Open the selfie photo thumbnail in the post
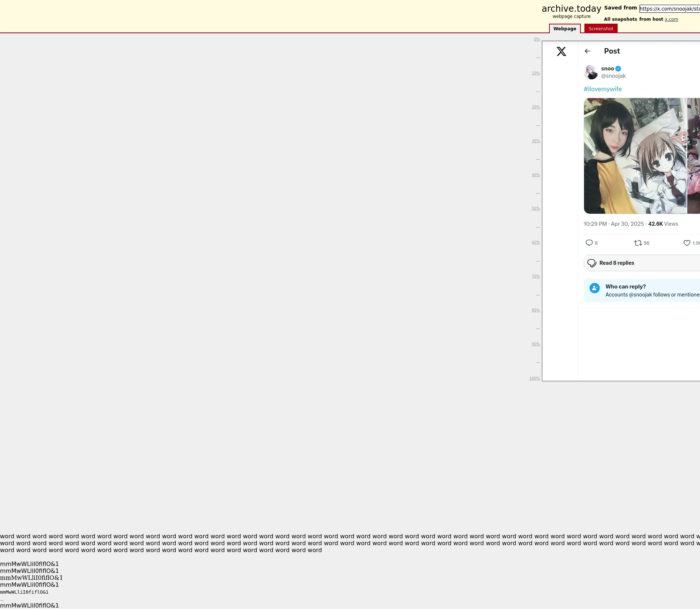Screen dimensions: 700x609 (634, 156)
